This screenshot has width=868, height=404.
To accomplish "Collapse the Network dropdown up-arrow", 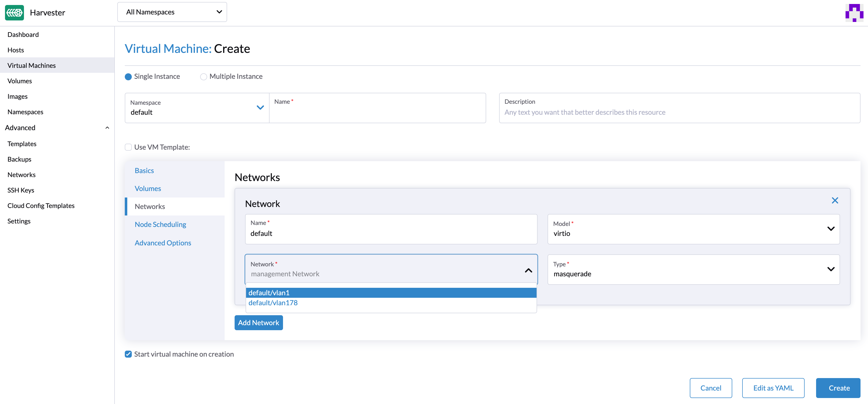I will 528,270.
